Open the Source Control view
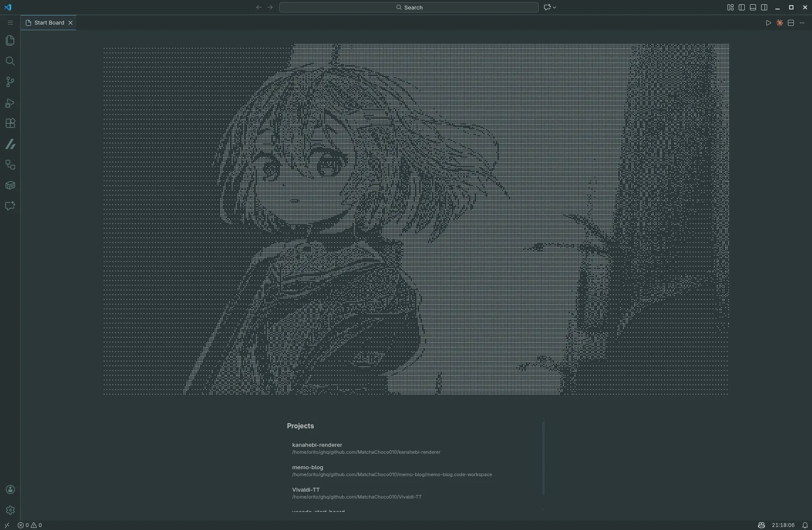This screenshot has width=812, height=530. click(10, 82)
